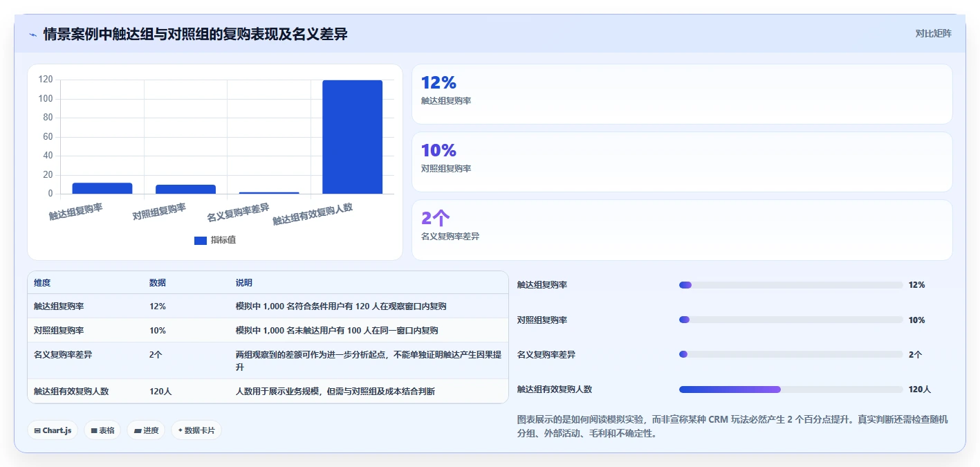Click the lightning icon beside the title

click(33, 34)
